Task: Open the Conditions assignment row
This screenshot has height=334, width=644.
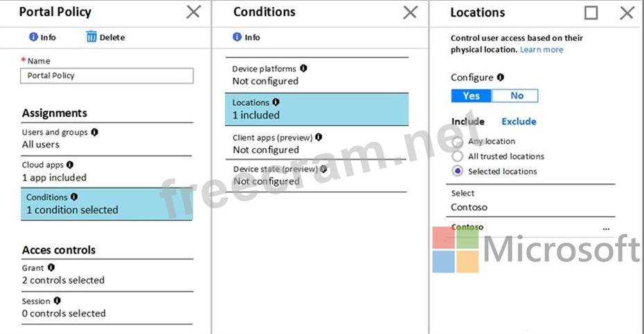Action: [x=107, y=204]
